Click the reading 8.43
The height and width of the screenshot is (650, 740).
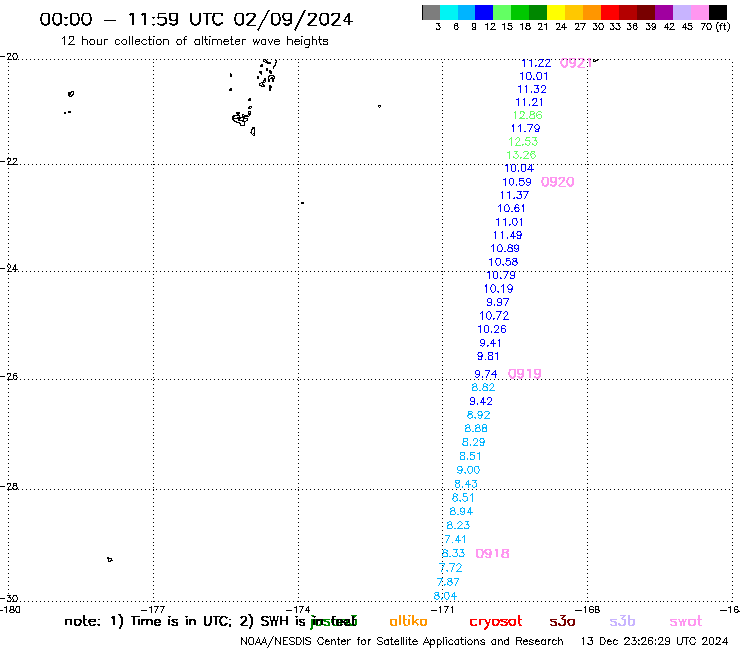(466, 484)
